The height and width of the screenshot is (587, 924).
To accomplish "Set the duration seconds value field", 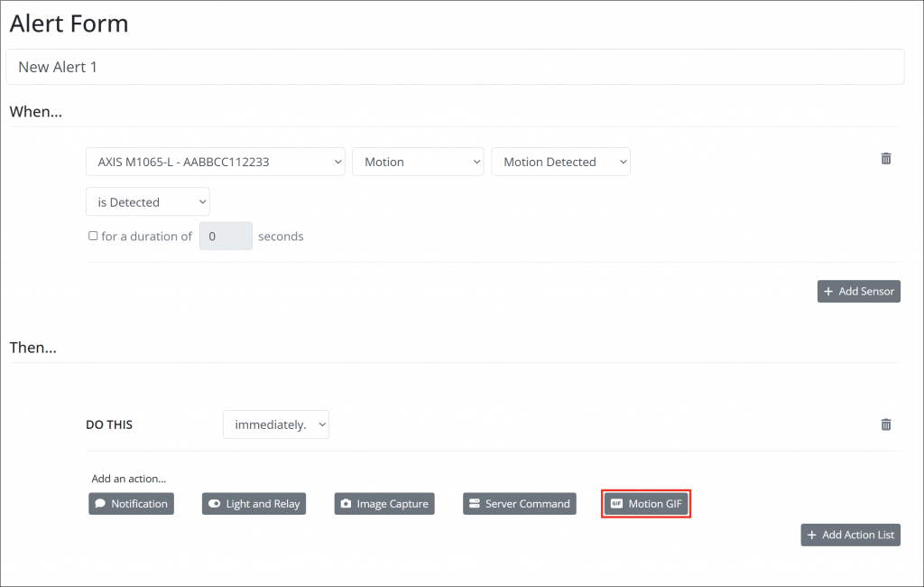I will tap(226, 235).
